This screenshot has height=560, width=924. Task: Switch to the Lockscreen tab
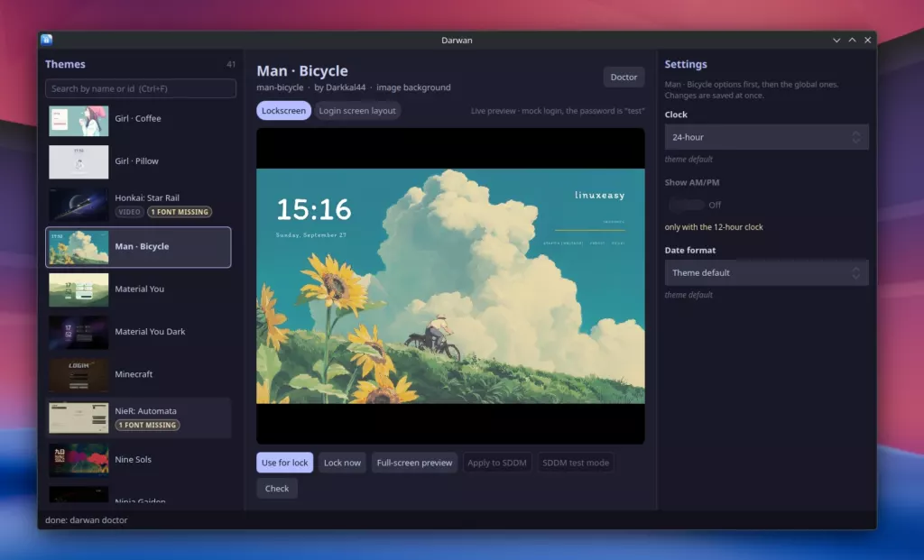283,111
